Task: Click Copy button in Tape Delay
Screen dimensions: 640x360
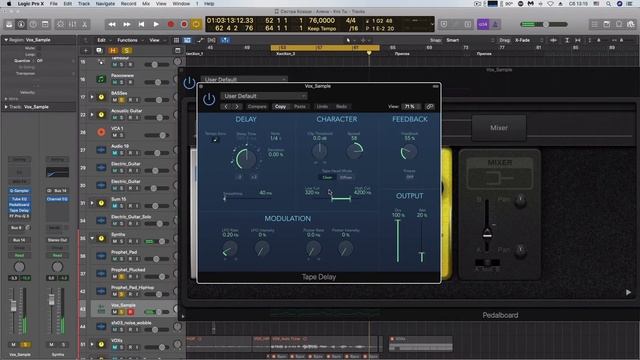Action: pyautogui.click(x=280, y=107)
